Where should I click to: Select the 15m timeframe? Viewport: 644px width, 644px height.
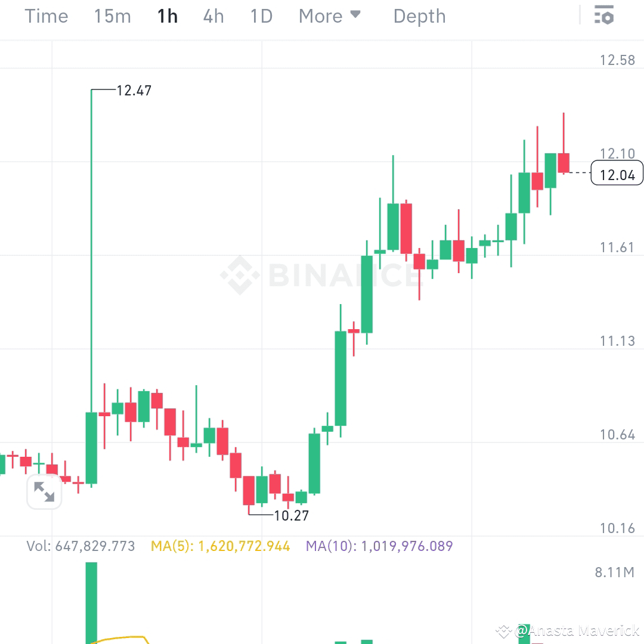click(112, 16)
